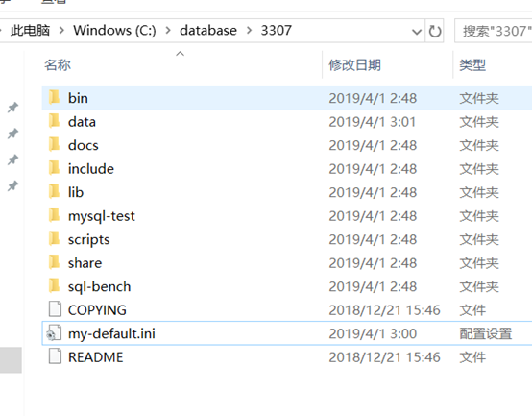Open the bin folder icon

(x=55, y=97)
